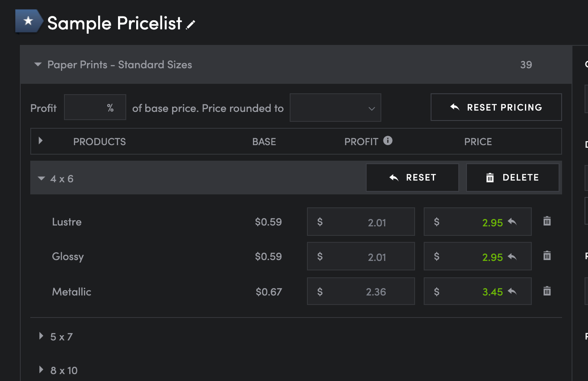Image resolution: width=588 pixels, height=381 pixels.
Task: Collapse the 4 x 6 size group
Action: [42, 178]
